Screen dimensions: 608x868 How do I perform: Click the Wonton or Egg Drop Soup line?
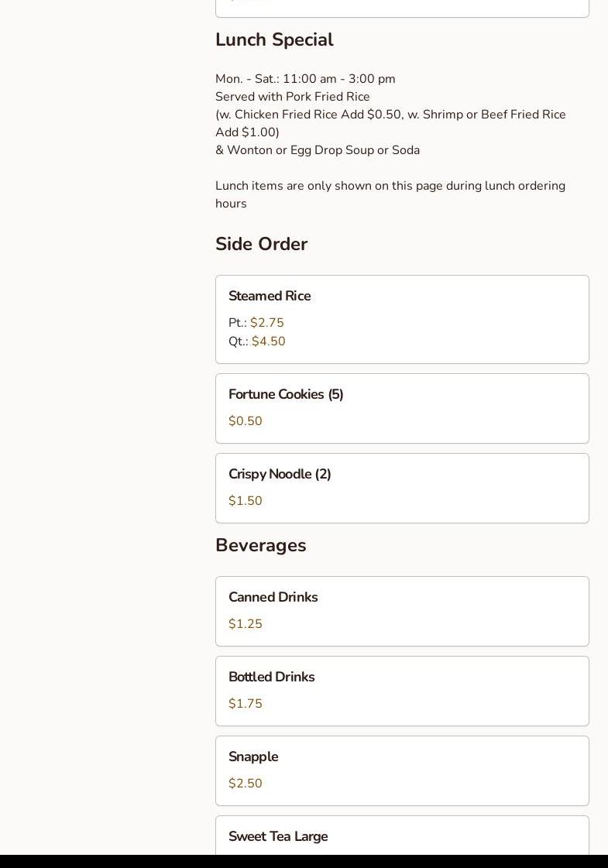[x=318, y=150]
